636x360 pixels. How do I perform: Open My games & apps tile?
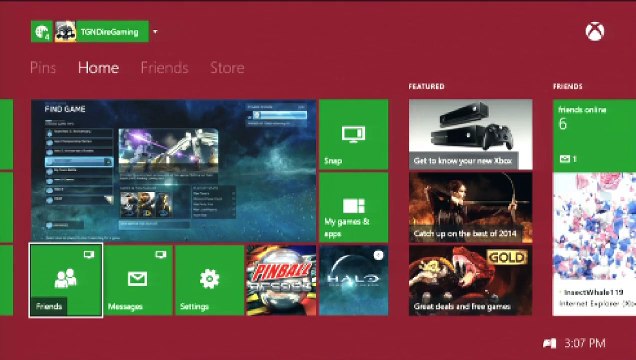pyautogui.click(x=354, y=208)
